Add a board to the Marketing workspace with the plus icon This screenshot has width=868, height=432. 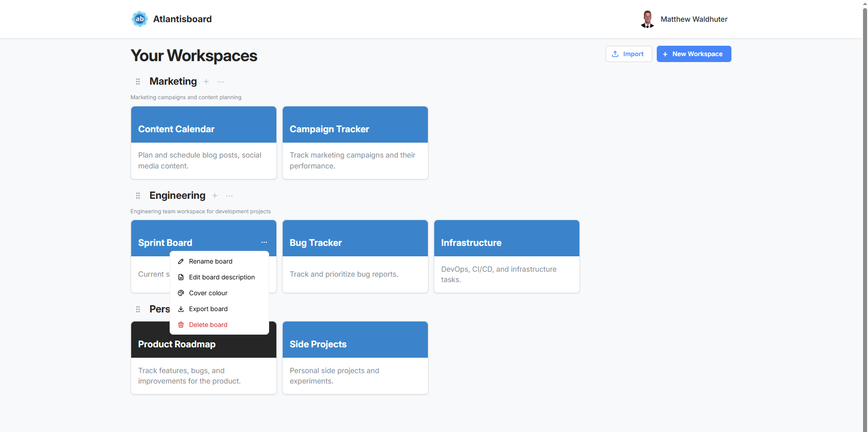(206, 82)
